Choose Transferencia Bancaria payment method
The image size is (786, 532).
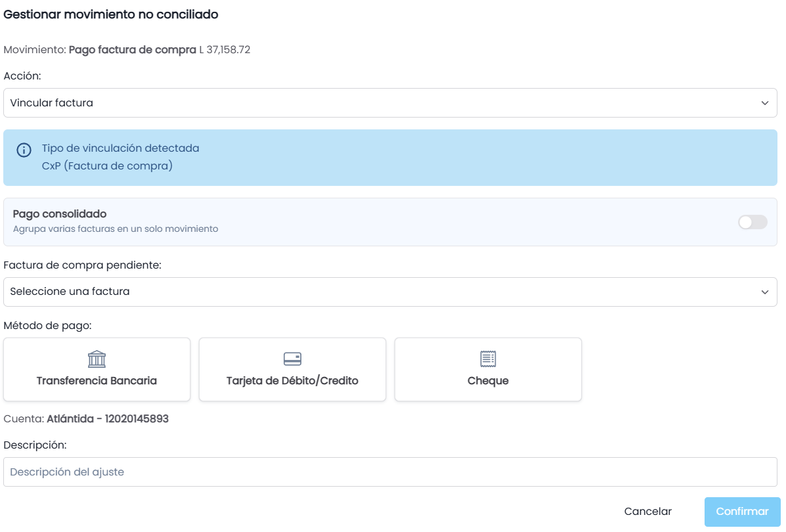pos(97,370)
